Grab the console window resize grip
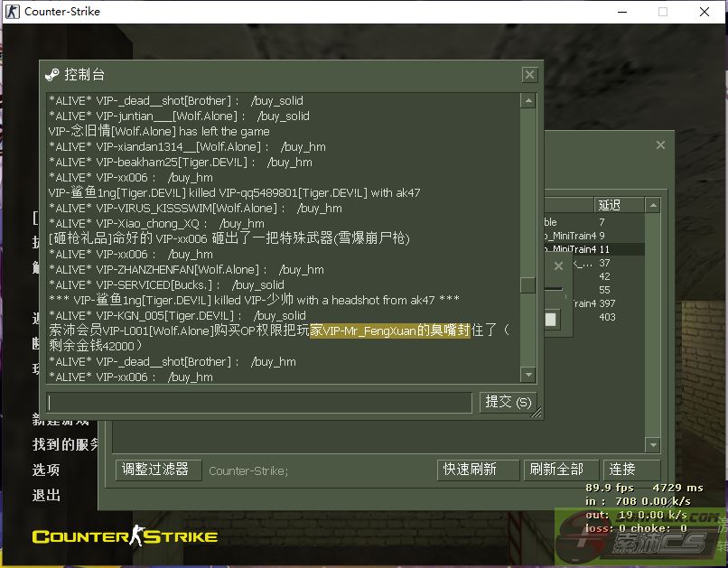The image size is (728, 568). pos(537,413)
